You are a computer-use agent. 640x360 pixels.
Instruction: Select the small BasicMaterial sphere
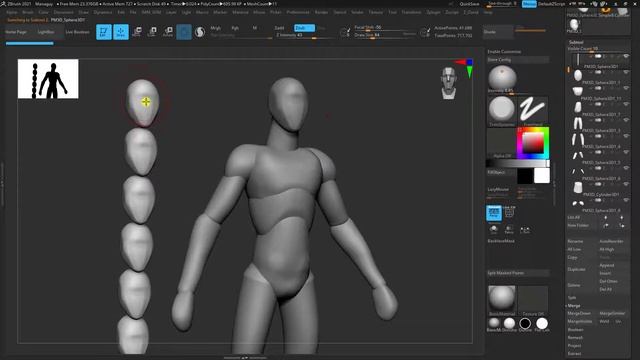[494, 323]
